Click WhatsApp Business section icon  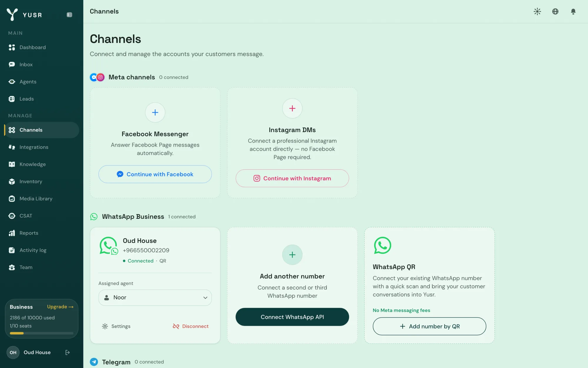click(x=94, y=217)
